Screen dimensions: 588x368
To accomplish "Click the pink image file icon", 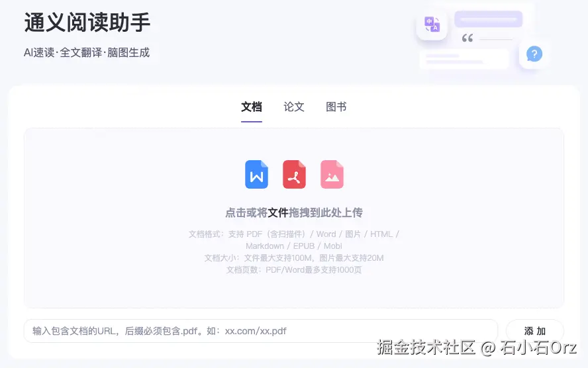I will [332, 175].
